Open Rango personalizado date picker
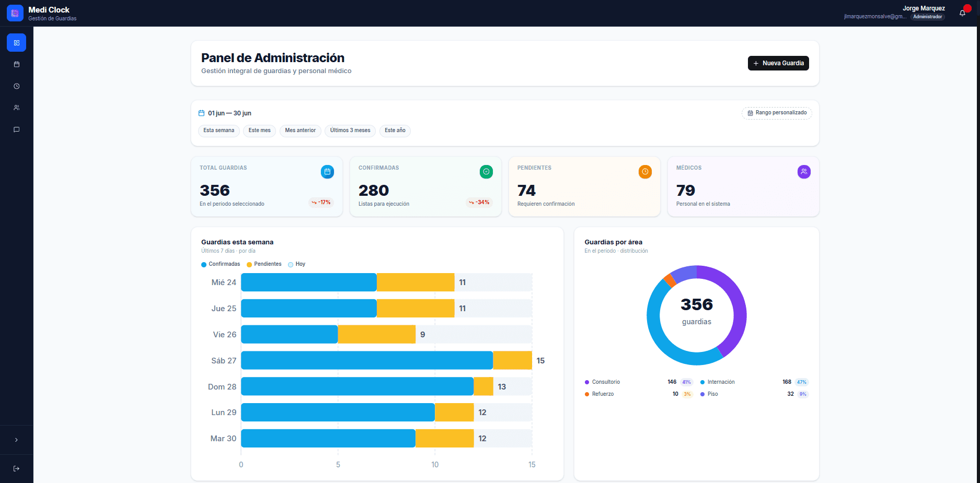Image resolution: width=980 pixels, height=483 pixels. click(777, 113)
